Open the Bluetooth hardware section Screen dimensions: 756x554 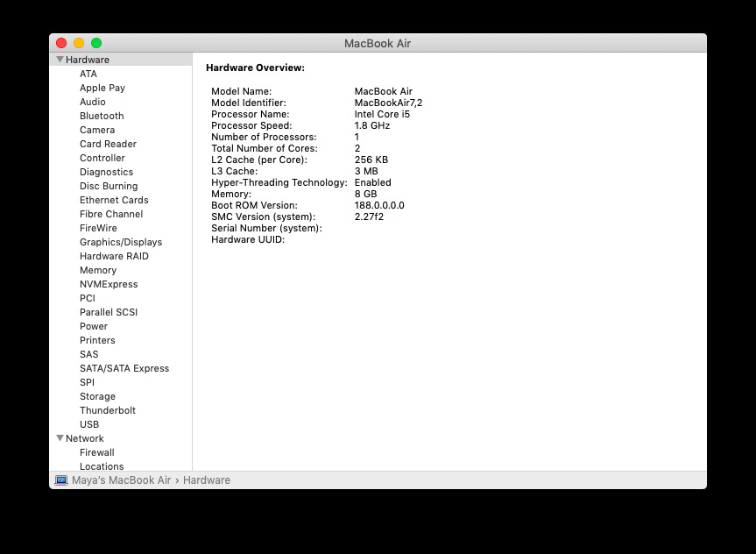pyautogui.click(x=102, y=116)
